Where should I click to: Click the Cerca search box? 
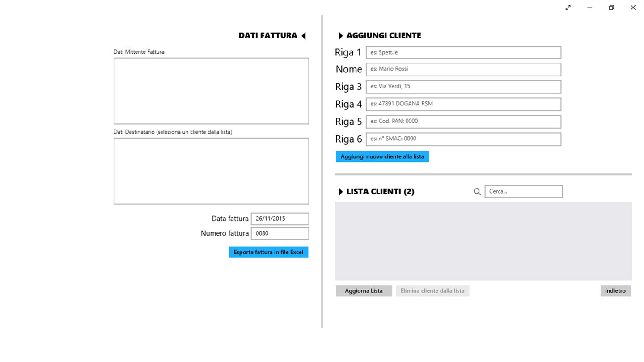523,192
